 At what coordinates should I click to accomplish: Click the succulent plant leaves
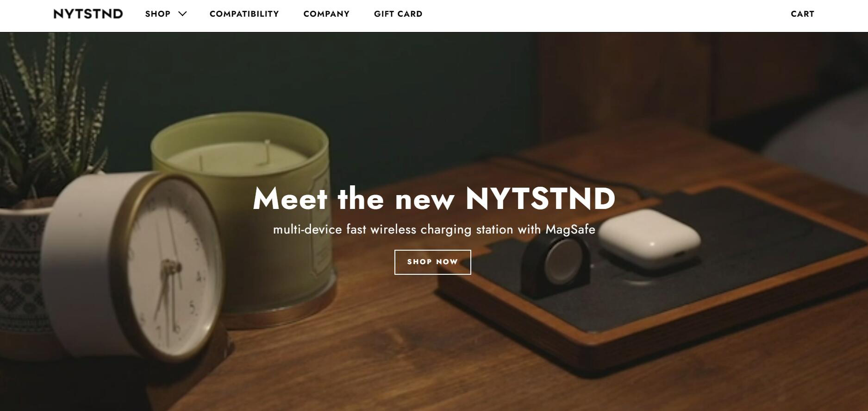coord(46,116)
